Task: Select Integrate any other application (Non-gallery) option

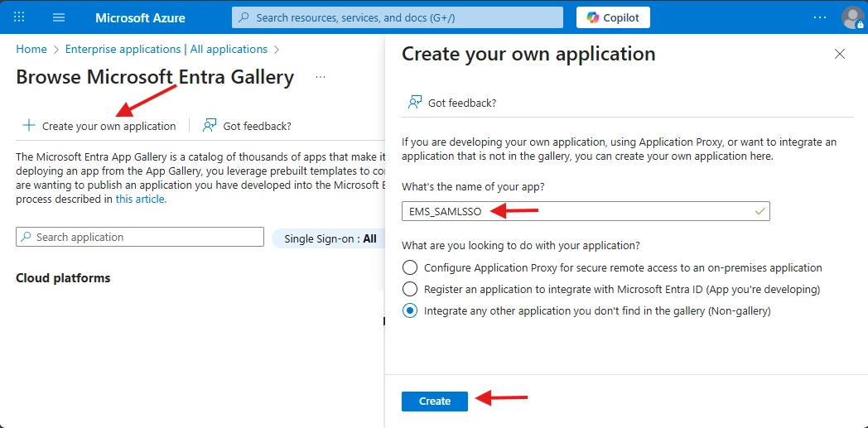Action: (410, 310)
